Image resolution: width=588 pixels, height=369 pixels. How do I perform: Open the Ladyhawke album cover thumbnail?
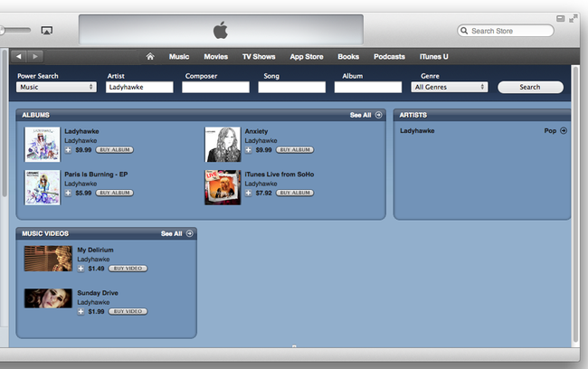click(43, 145)
